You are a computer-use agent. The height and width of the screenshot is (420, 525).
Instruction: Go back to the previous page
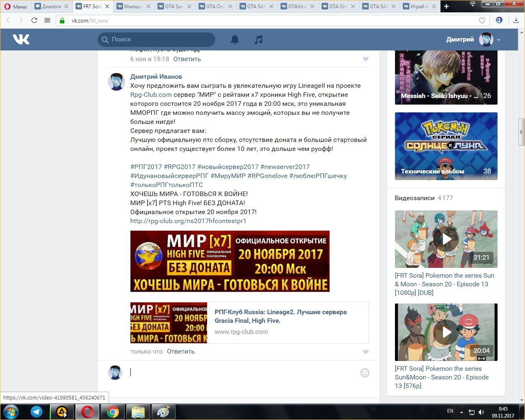(x=9, y=21)
